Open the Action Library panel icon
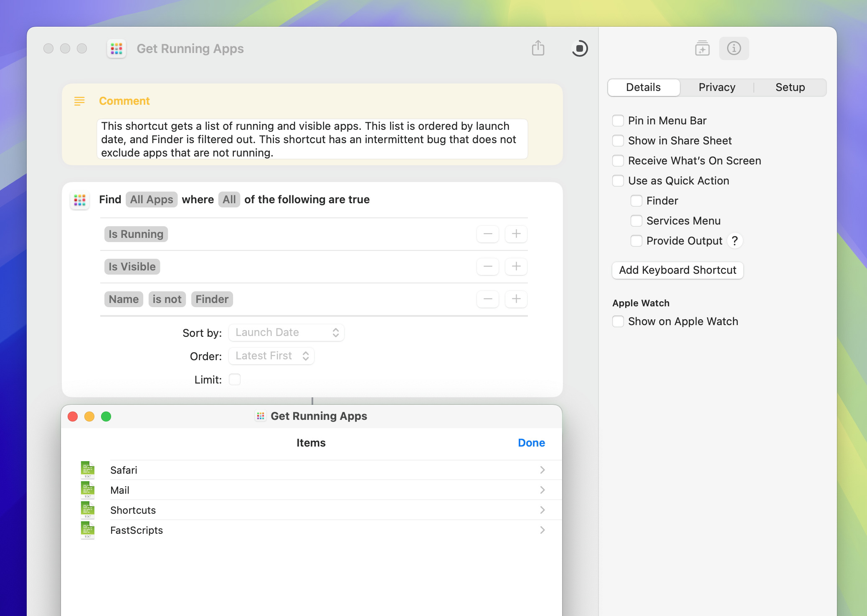 [x=702, y=48]
